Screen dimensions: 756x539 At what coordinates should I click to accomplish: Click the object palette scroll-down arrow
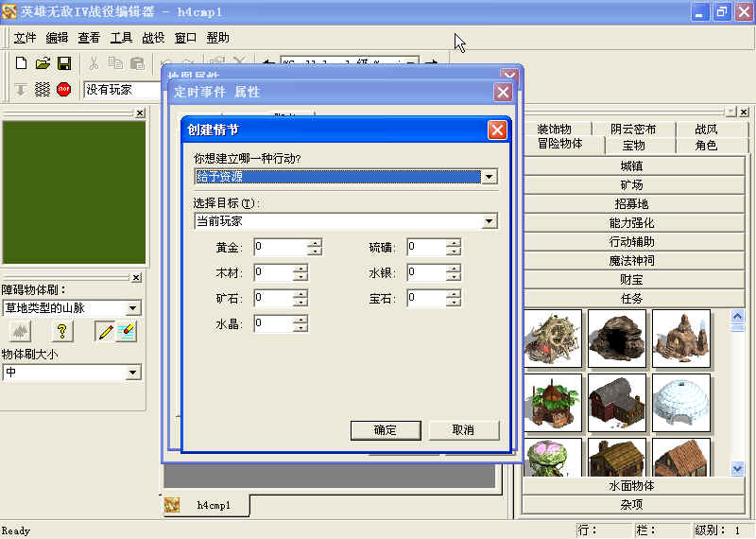click(738, 467)
